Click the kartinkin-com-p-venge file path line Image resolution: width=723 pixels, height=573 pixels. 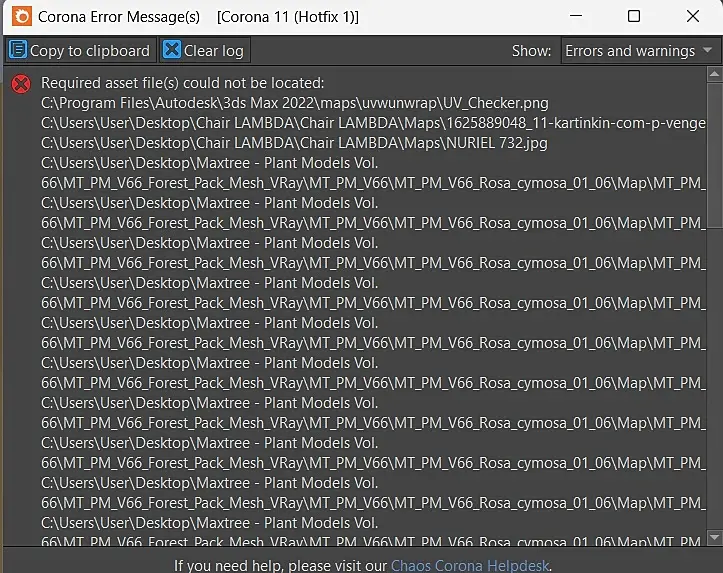pyautogui.click(x=373, y=123)
